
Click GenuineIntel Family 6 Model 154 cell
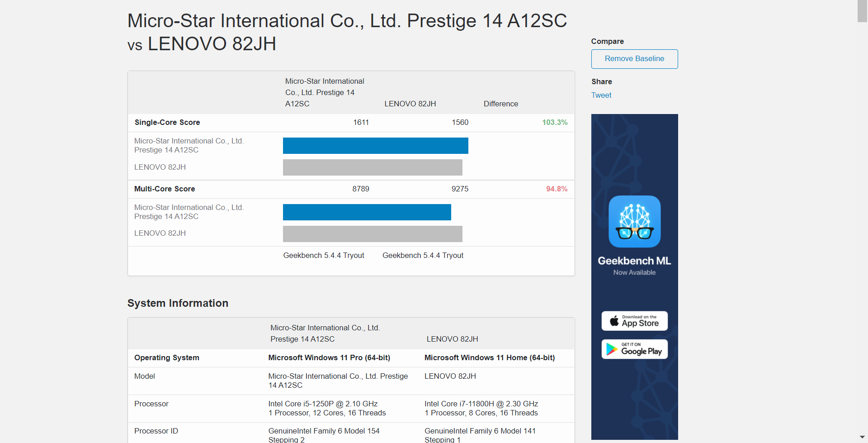point(324,435)
